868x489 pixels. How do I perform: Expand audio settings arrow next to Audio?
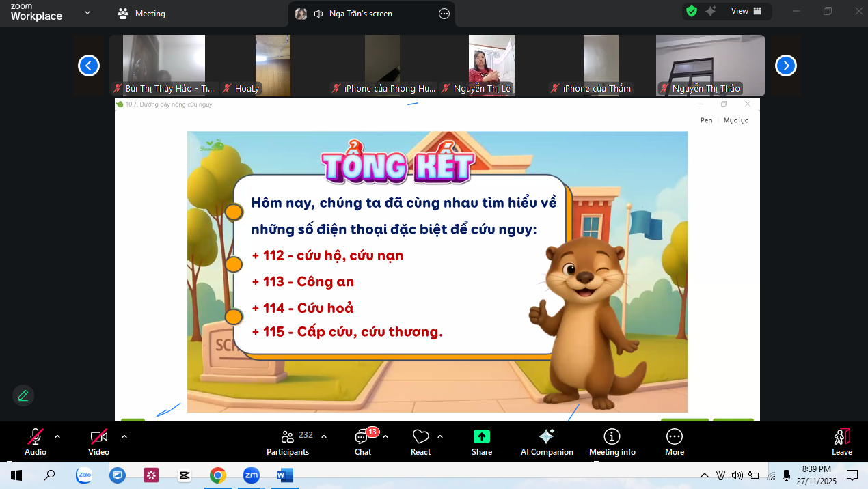[57, 436]
